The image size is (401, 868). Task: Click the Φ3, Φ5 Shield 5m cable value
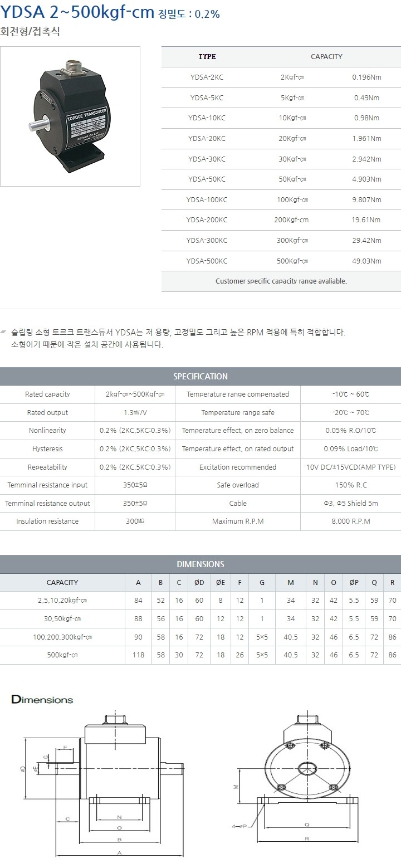tap(350, 504)
